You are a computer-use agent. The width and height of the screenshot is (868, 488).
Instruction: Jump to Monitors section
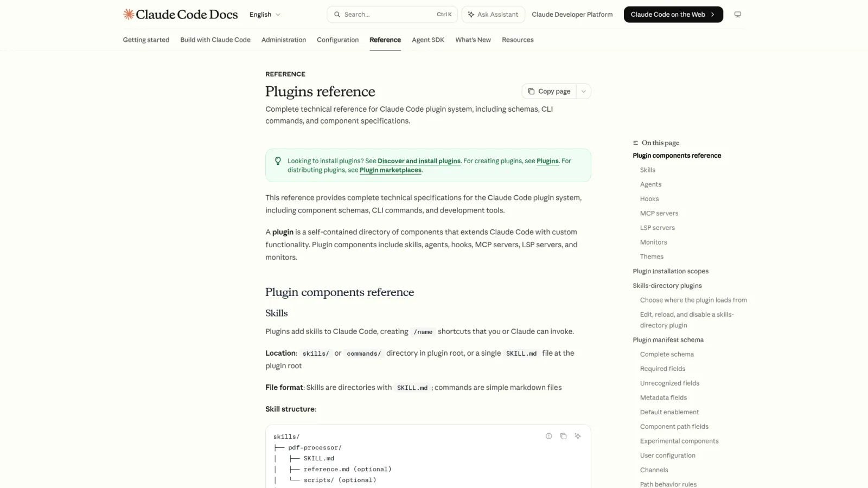click(x=653, y=242)
